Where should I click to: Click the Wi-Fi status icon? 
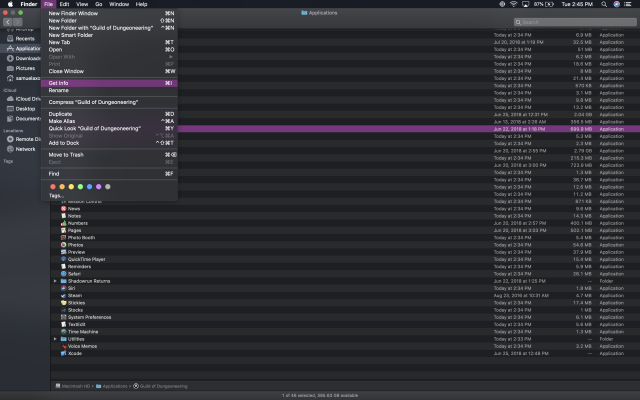[514, 4]
